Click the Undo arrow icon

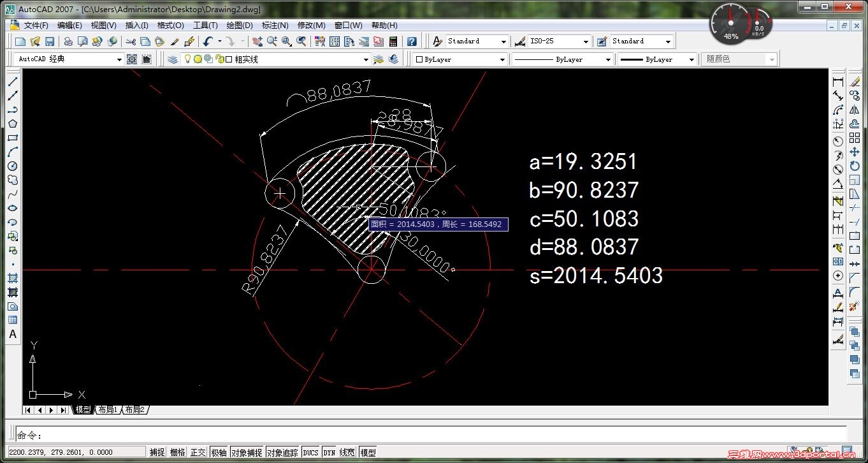pos(208,41)
